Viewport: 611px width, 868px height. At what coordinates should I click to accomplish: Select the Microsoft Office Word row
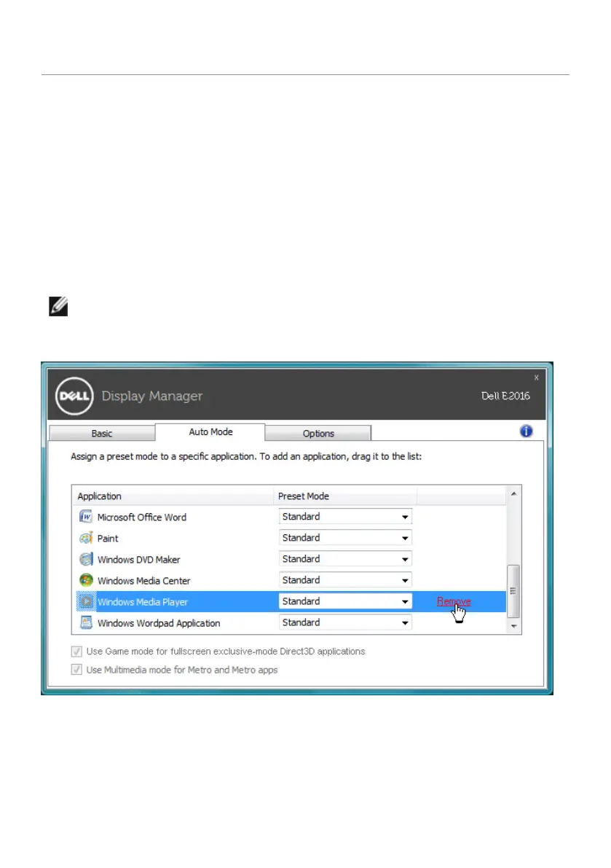click(289, 517)
